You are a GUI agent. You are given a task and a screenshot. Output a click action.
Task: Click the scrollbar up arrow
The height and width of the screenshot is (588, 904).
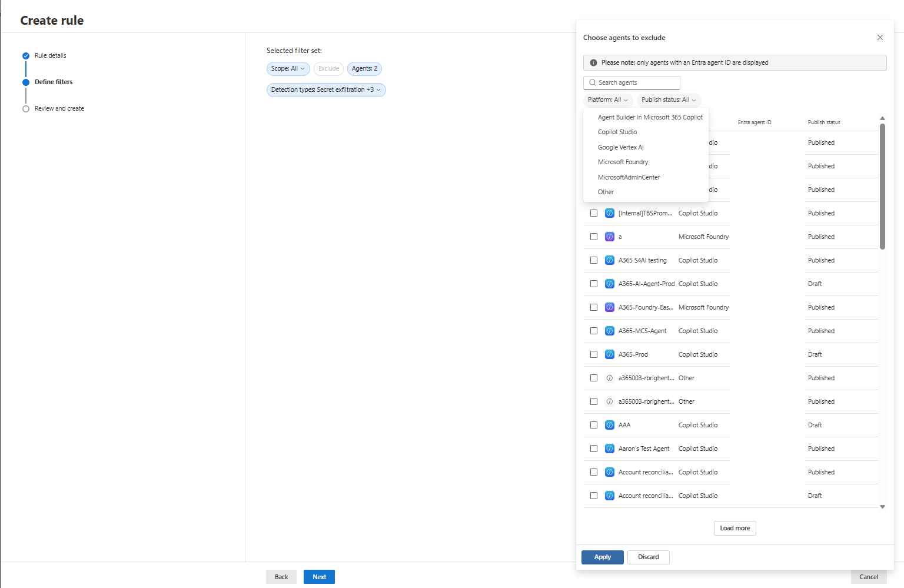[x=882, y=118]
